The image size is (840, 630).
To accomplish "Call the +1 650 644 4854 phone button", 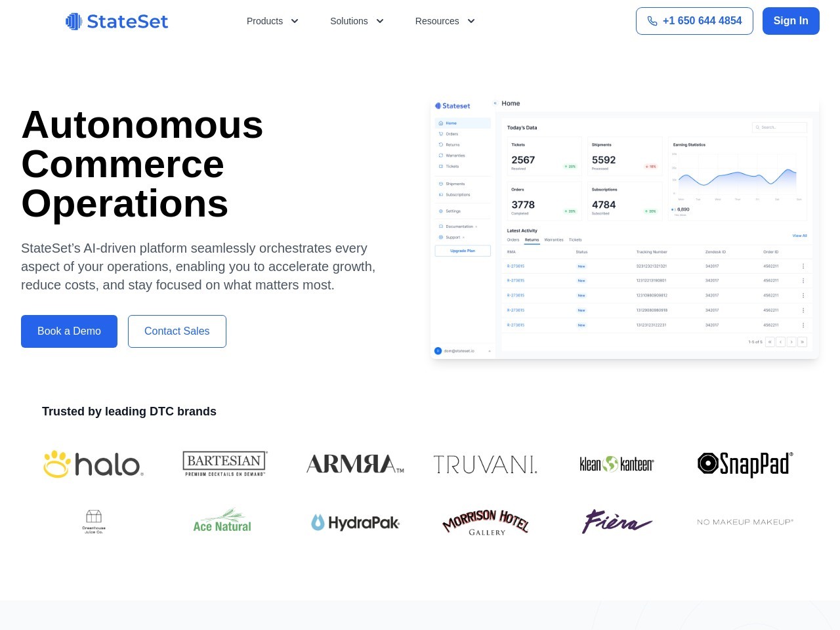I will [x=694, y=21].
